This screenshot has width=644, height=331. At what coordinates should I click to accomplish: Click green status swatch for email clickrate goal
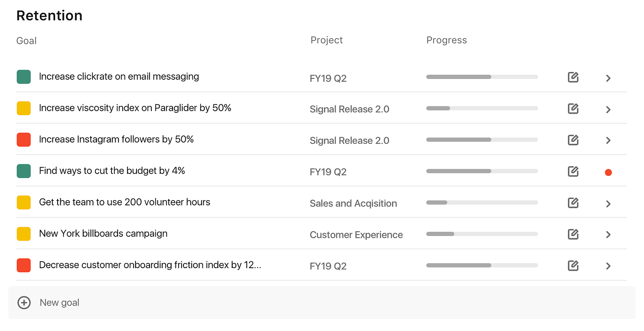click(24, 77)
